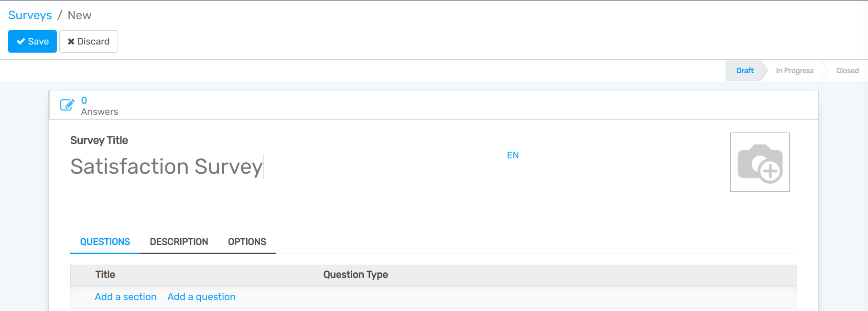The height and width of the screenshot is (311, 868).
Task: Set the survey stage to In Progress
Action: [x=794, y=70]
